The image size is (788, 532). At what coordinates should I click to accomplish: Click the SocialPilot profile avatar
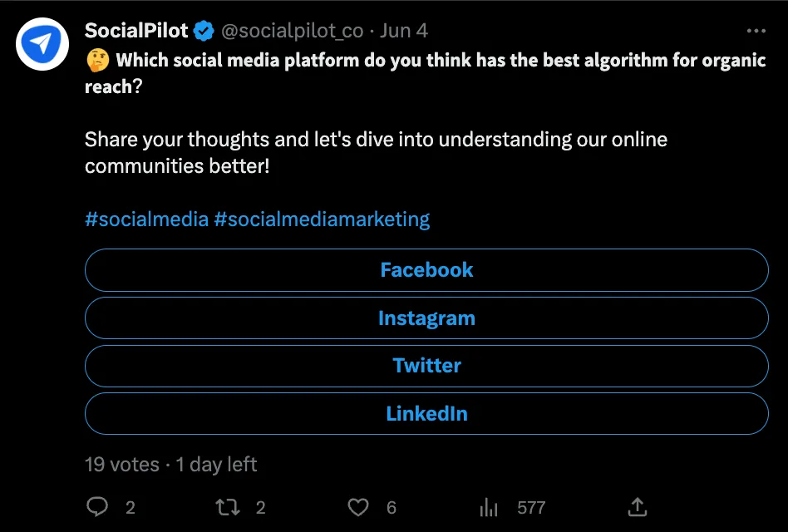click(x=42, y=42)
